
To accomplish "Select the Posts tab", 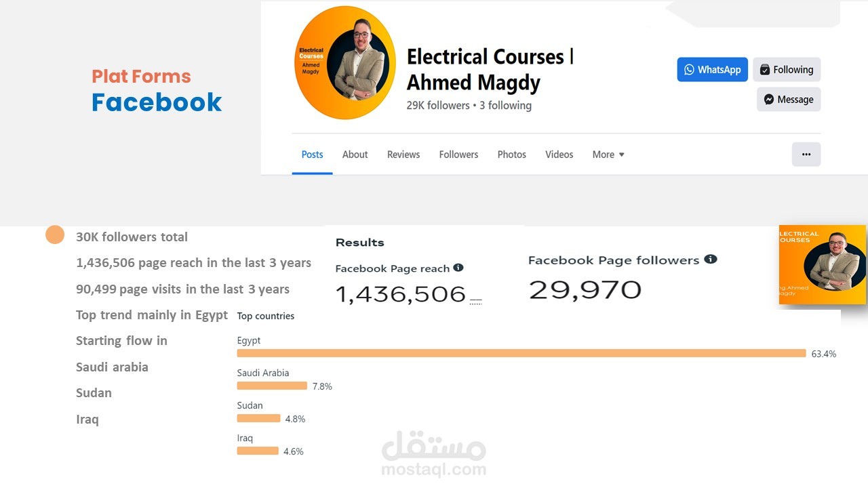I will click(312, 155).
